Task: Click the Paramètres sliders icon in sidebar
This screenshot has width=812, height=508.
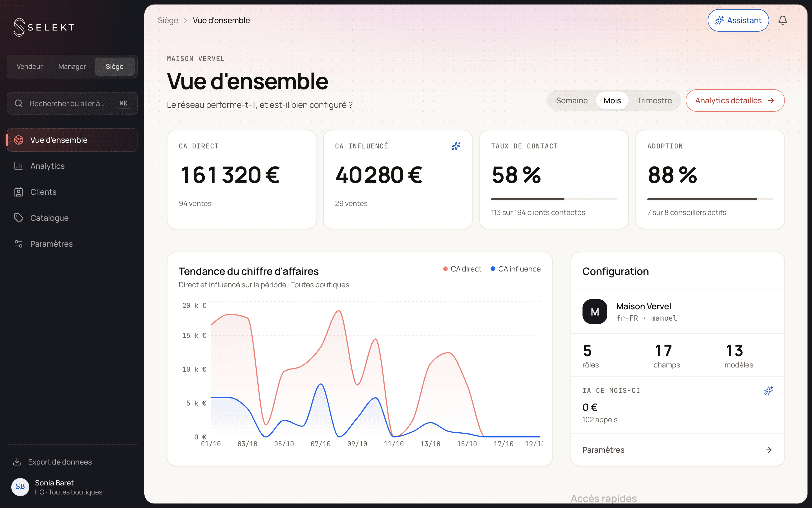Action: [18, 244]
